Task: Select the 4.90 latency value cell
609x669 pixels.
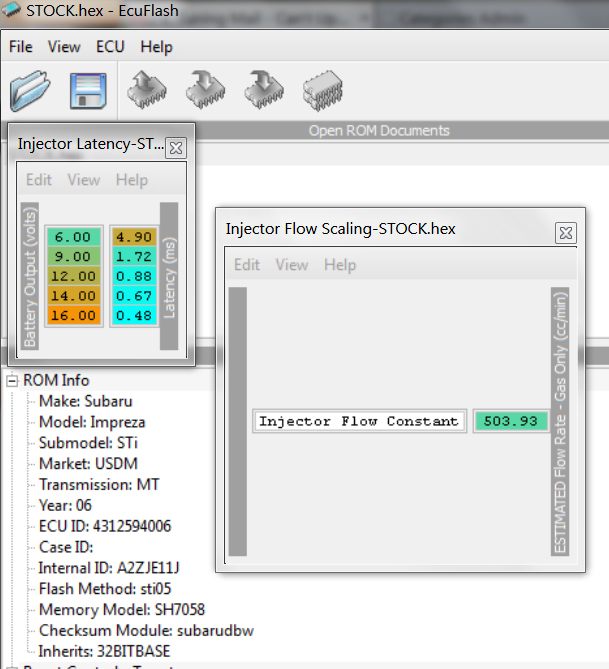Action: (131, 237)
